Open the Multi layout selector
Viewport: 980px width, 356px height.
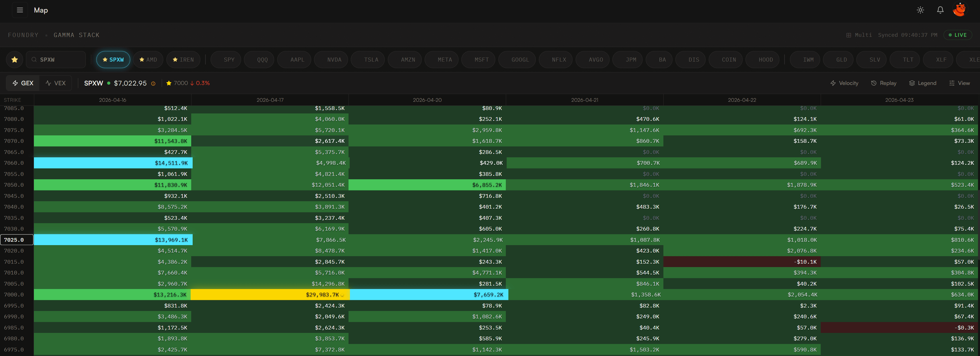(x=859, y=35)
